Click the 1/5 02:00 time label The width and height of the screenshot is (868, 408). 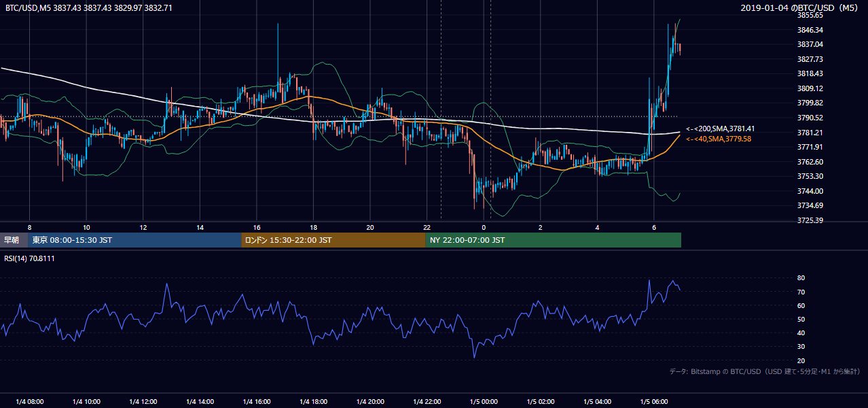(x=541, y=401)
